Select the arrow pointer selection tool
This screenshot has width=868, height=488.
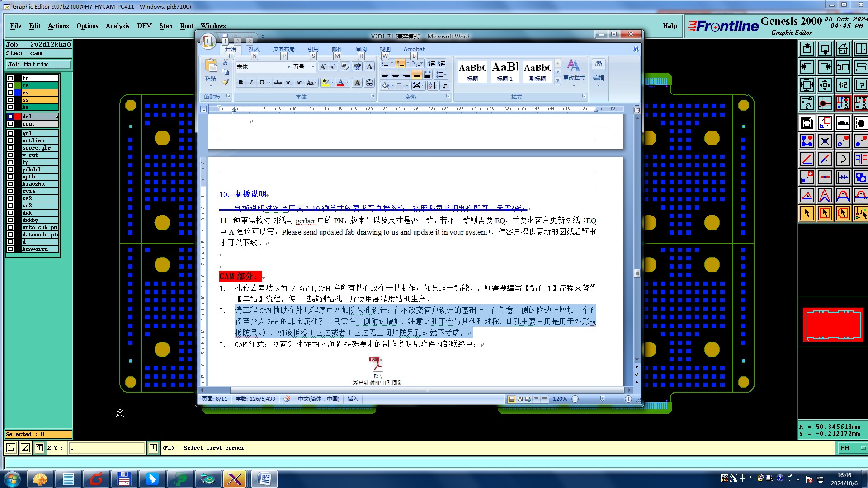[807, 213]
